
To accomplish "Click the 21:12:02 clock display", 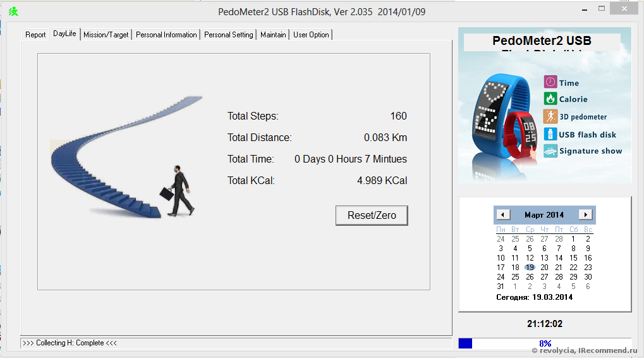I will click(x=545, y=324).
